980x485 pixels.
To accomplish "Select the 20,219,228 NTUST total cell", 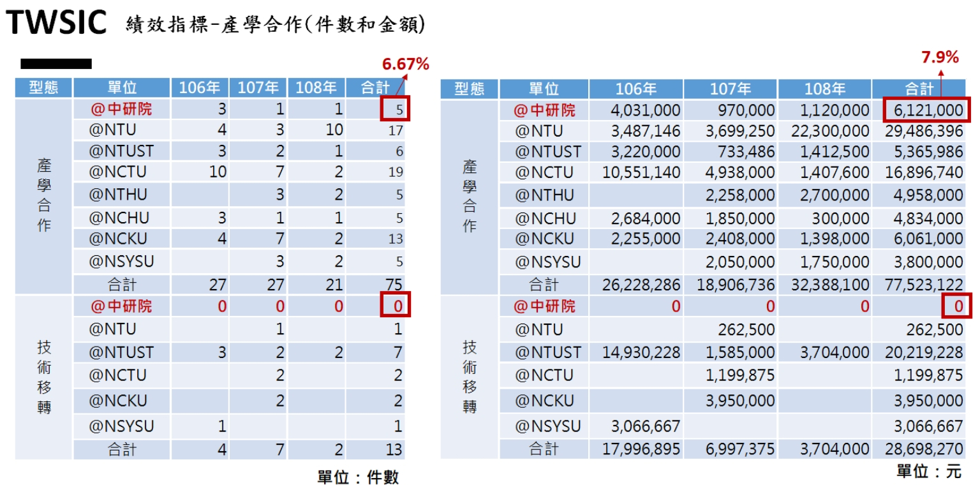I will [x=924, y=352].
